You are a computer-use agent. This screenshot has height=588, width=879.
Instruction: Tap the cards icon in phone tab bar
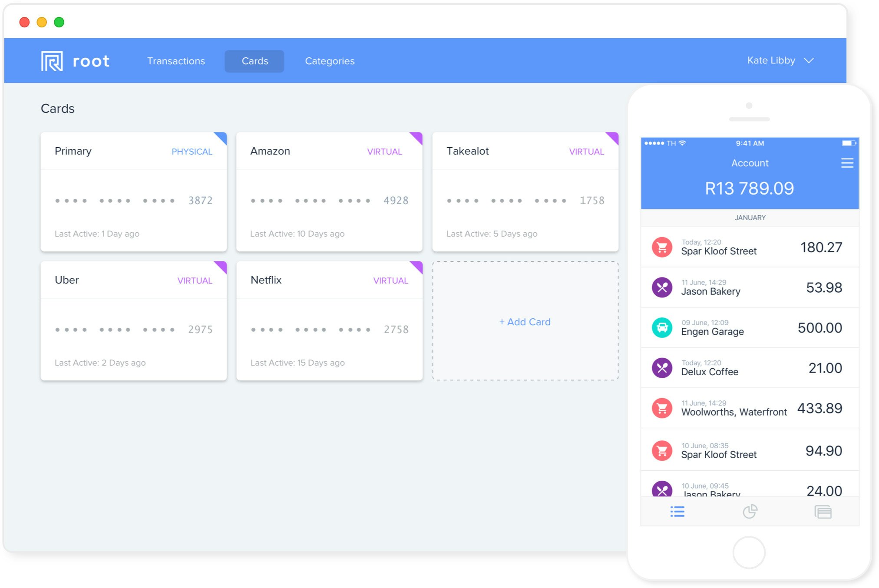tap(823, 512)
